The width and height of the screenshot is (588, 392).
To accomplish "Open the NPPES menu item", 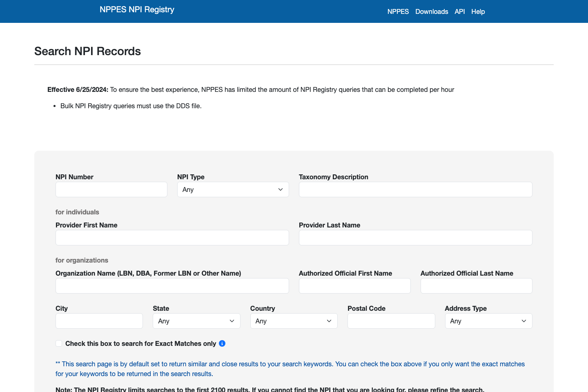I will (398, 11).
